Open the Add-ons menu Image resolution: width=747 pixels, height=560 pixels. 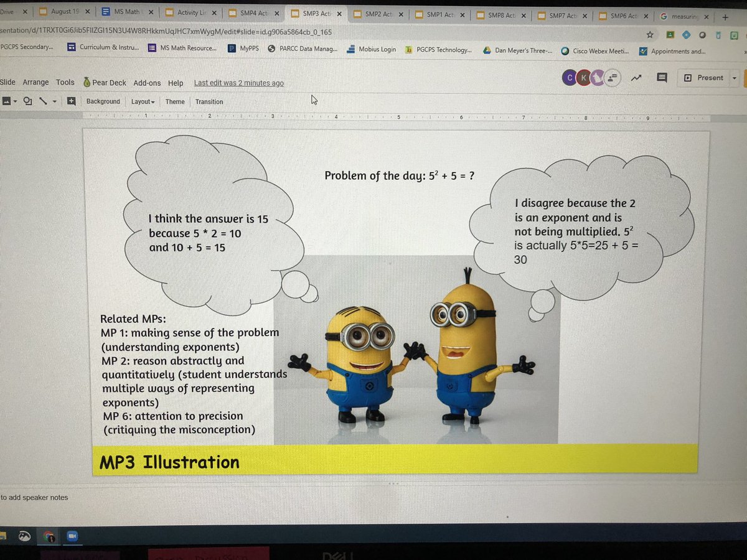click(x=147, y=83)
